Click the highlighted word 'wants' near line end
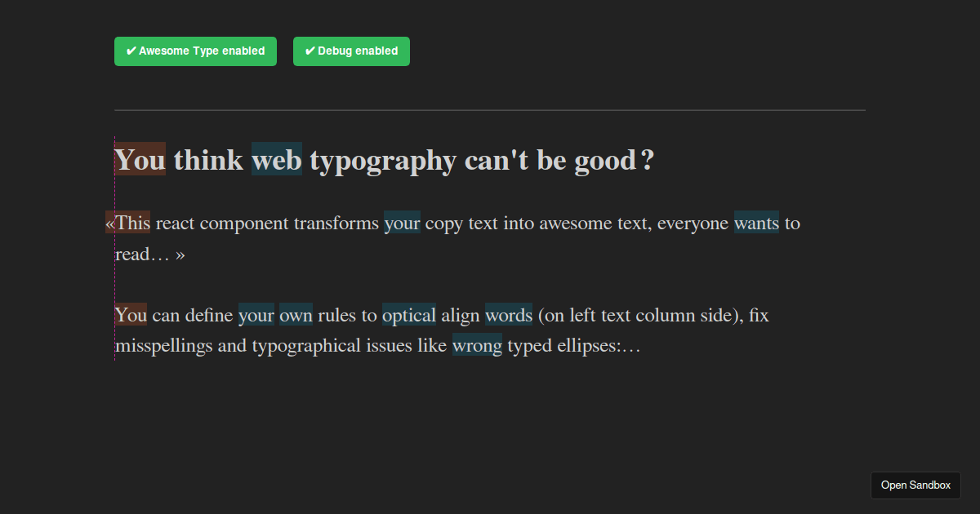980x514 pixels. pos(756,222)
